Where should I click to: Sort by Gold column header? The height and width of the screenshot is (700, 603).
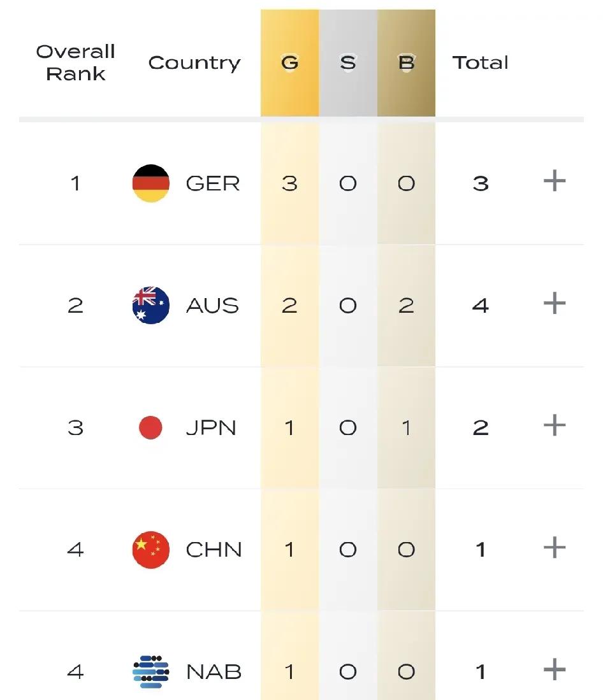pos(290,63)
